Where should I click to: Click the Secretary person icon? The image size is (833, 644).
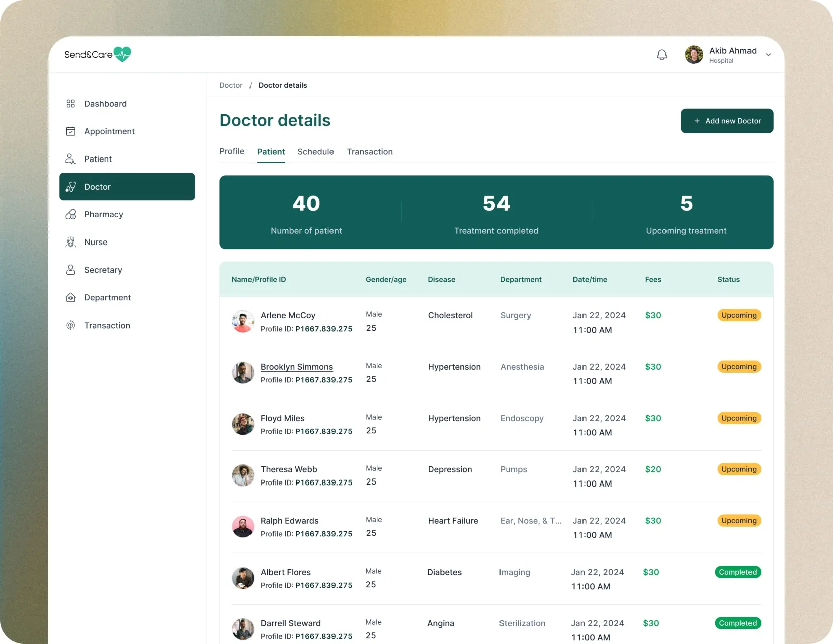(x=71, y=270)
